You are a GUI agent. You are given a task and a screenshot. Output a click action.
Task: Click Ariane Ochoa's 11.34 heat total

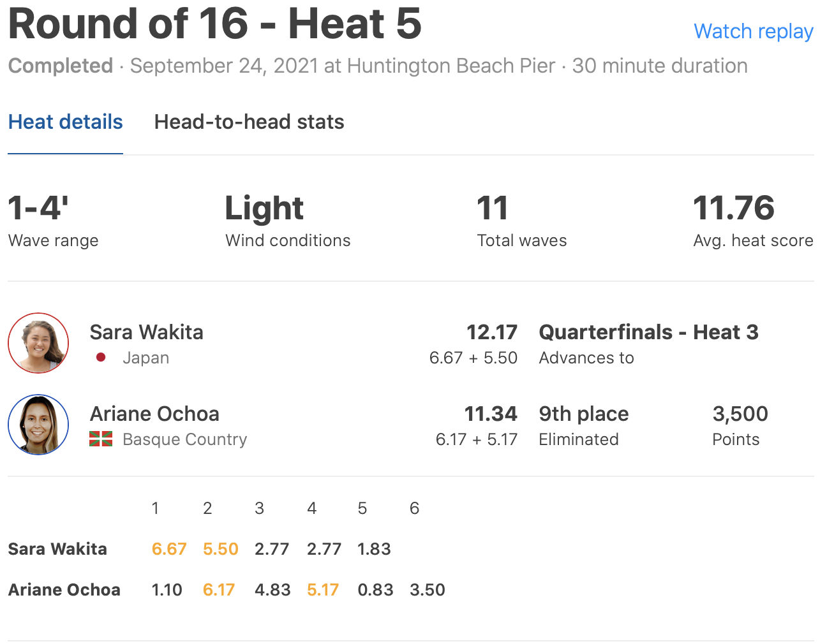coord(490,414)
